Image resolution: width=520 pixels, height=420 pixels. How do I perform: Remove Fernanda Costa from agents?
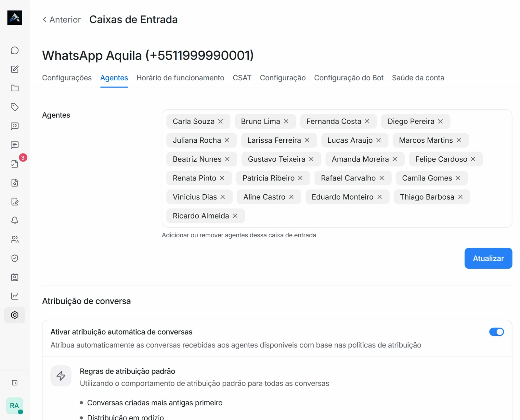click(x=367, y=121)
